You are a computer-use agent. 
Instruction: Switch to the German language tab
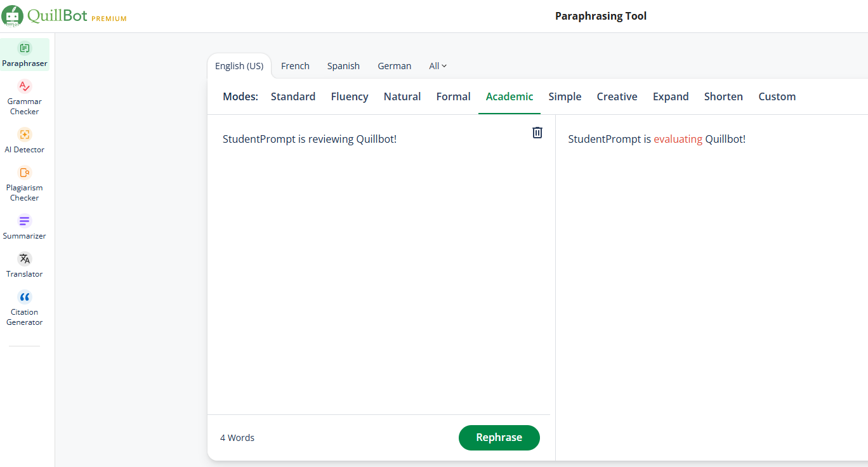point(394,66)
